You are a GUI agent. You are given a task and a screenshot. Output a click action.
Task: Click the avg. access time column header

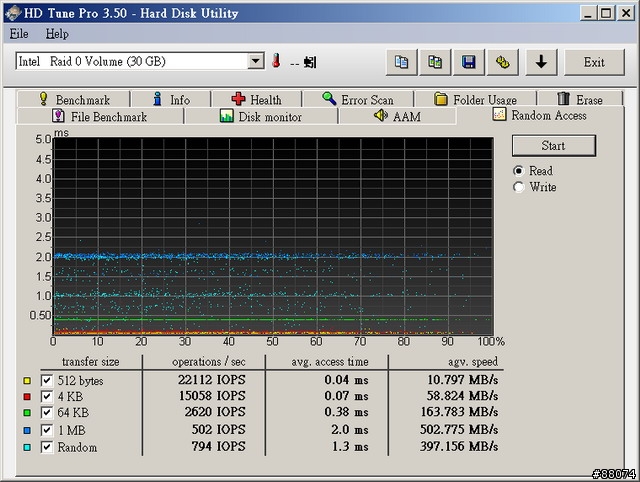click(330, 362)
